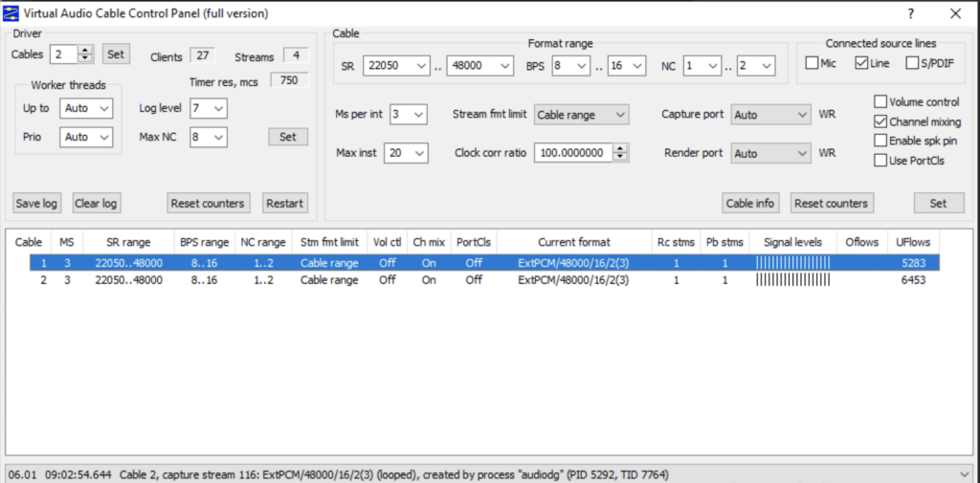This screenshot has width=980, height=483.
Task: Click the Pb stms column header
Action: [724, 242]
